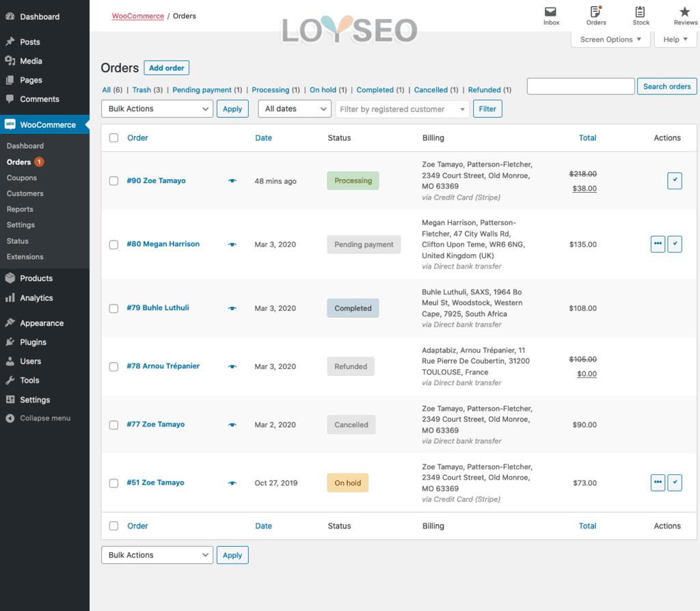
Task: Open the Reviews star icon
Action: pyautogui.click(x=685, y=12)
